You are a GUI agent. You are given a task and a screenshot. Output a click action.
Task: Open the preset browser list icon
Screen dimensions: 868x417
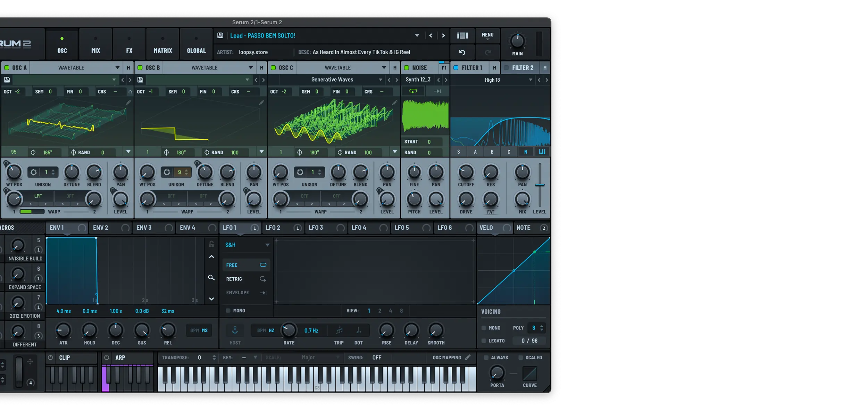tap(462, 35)
